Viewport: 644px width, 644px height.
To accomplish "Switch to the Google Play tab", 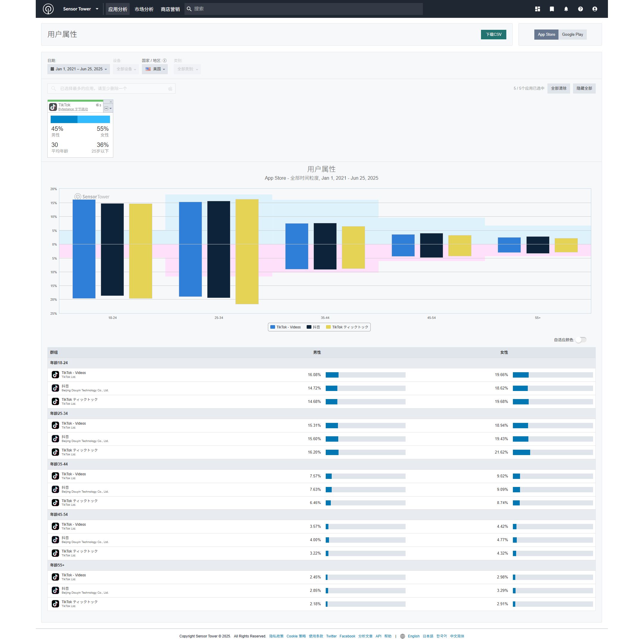I will (572, 34).
